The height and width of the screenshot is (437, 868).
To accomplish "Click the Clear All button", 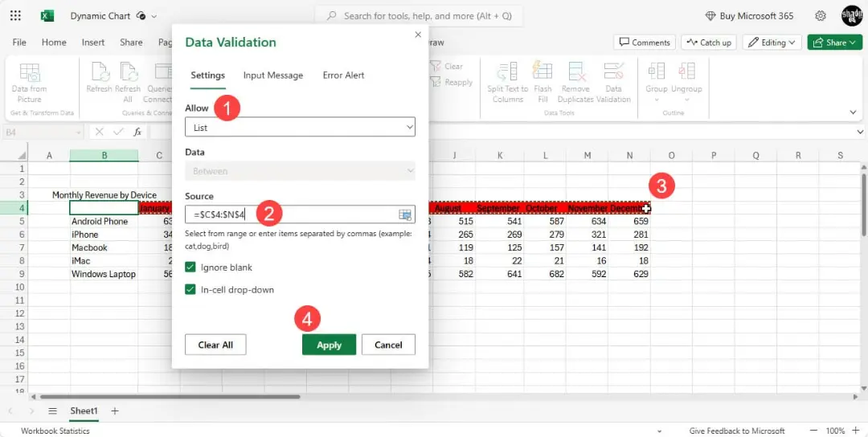I will coord(215,345).
